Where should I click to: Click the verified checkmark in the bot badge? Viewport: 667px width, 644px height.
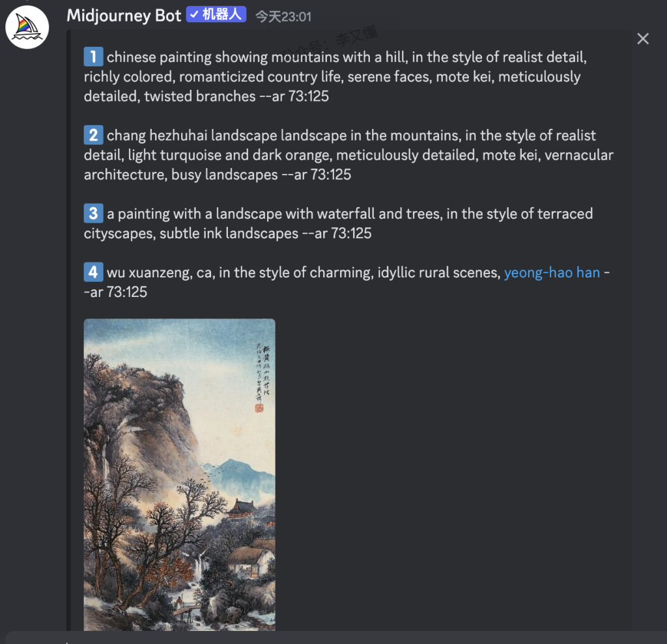[x=194, y=14]
